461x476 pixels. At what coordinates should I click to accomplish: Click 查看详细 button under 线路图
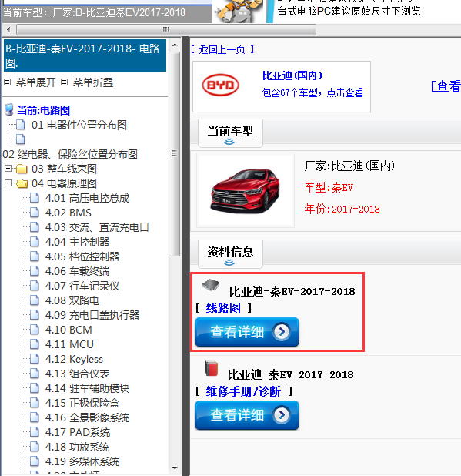[246, 332]
